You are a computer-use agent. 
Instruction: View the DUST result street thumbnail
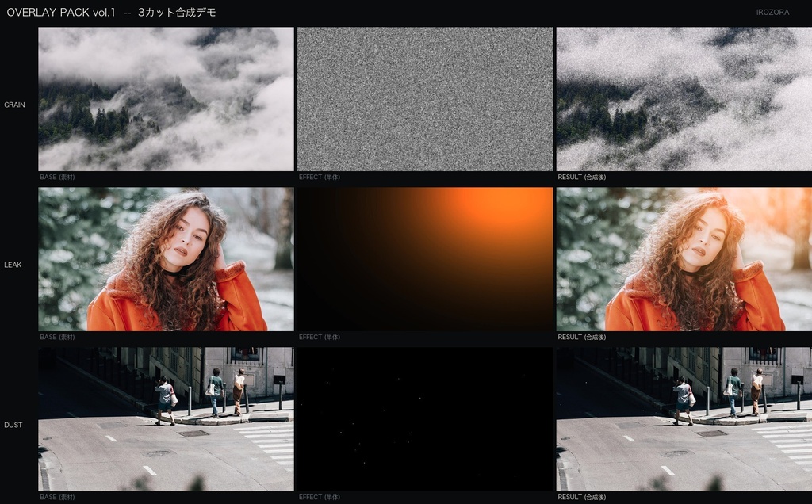(684, 419)
